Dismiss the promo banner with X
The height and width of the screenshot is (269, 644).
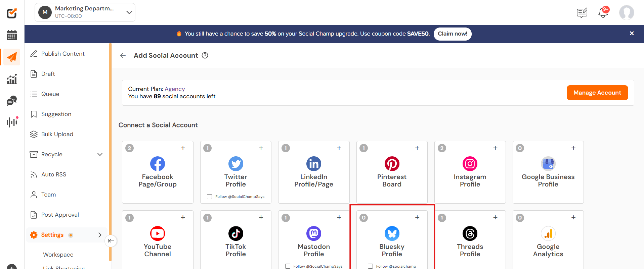pyautogui.click(x=632, y=34)
